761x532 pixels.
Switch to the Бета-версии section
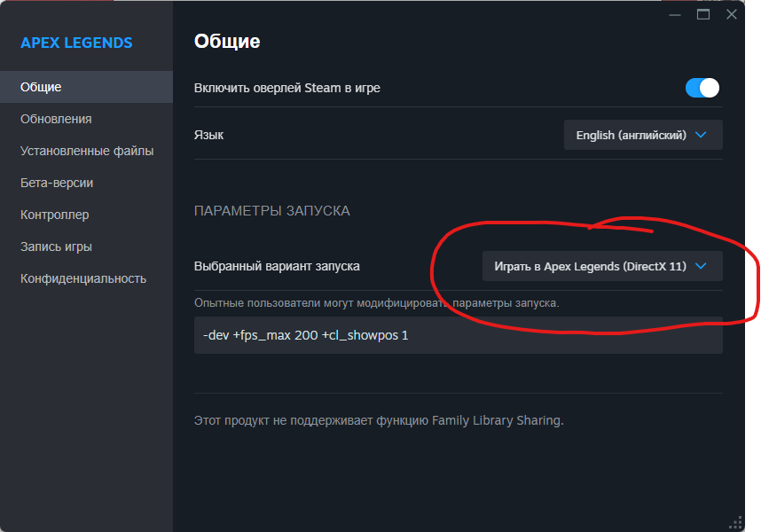(x=57, y=183)
